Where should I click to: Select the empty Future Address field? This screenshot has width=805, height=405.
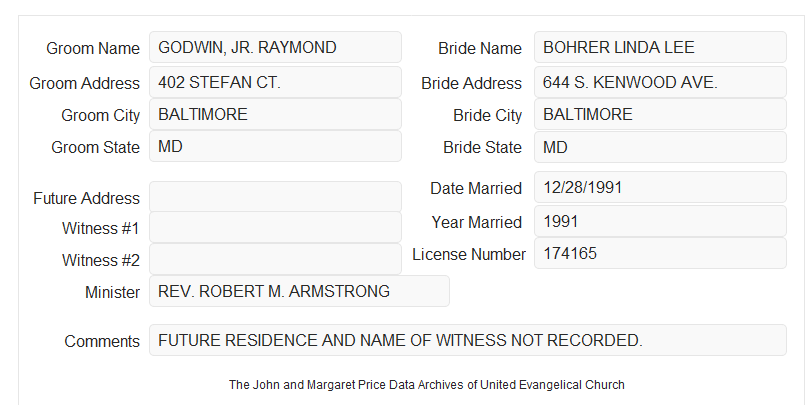click(x=275, y=197)
